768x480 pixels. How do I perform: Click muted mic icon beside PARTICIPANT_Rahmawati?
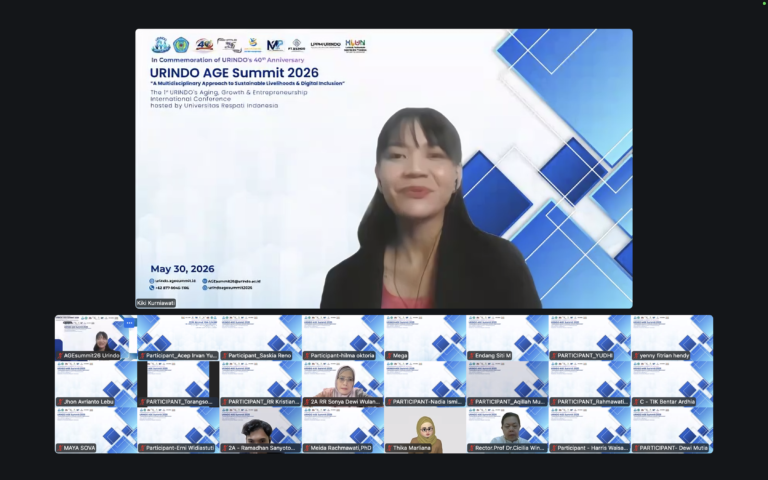coord(554,402)
